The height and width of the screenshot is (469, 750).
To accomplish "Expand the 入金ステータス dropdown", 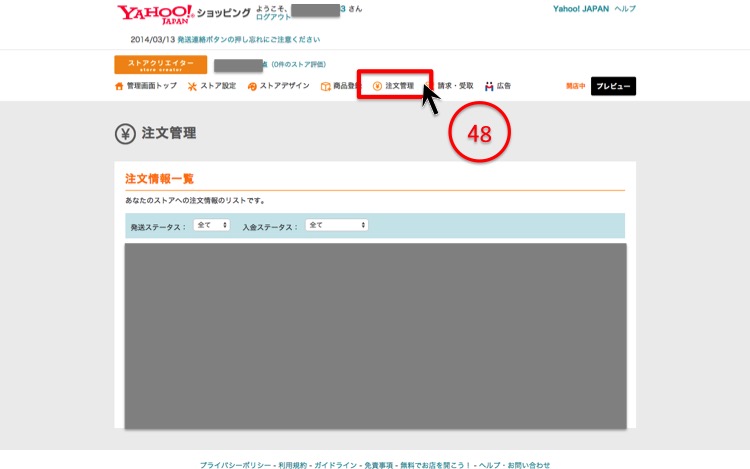I will (337, 225).
